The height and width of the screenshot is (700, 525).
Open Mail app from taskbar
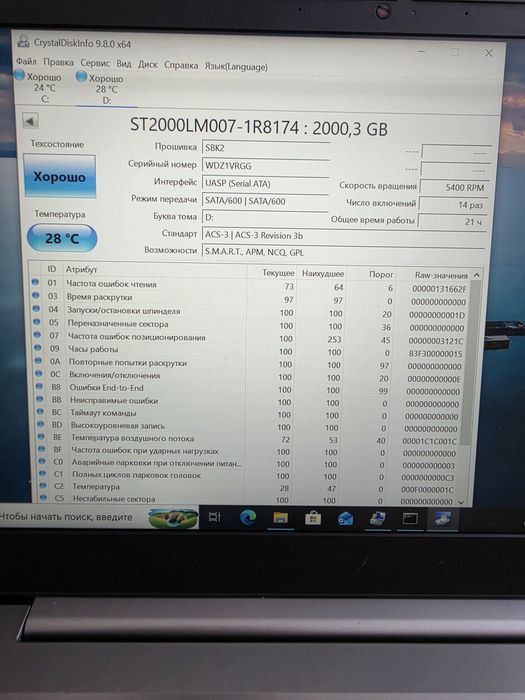tap(346, 519)
